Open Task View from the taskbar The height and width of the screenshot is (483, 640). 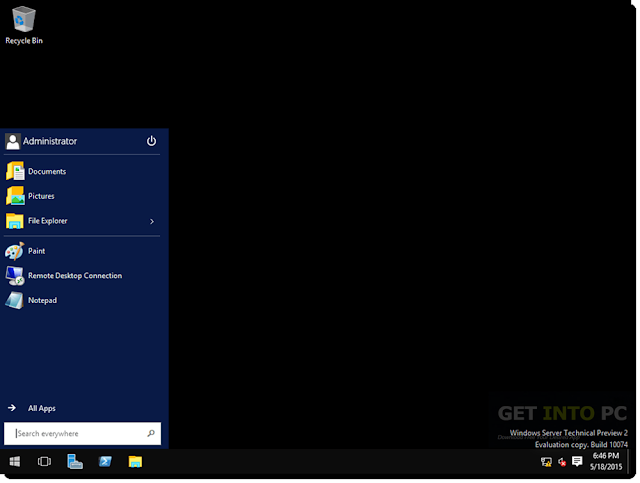[x=44, y=462]
